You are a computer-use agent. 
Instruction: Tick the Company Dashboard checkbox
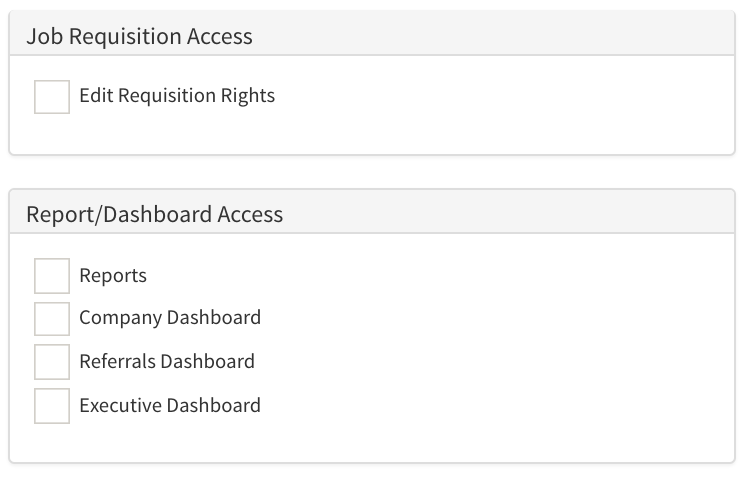tap(52, 319)
